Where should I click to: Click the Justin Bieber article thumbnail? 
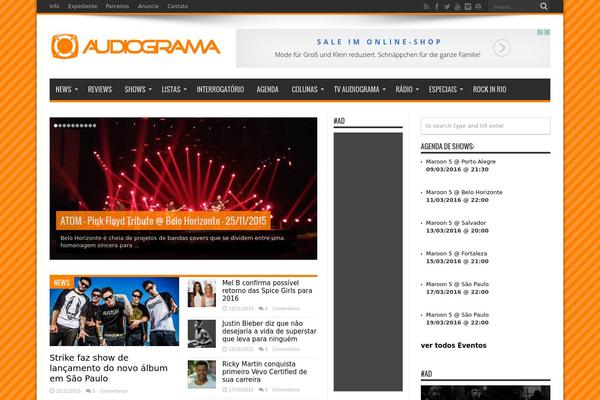coord(202,334)
